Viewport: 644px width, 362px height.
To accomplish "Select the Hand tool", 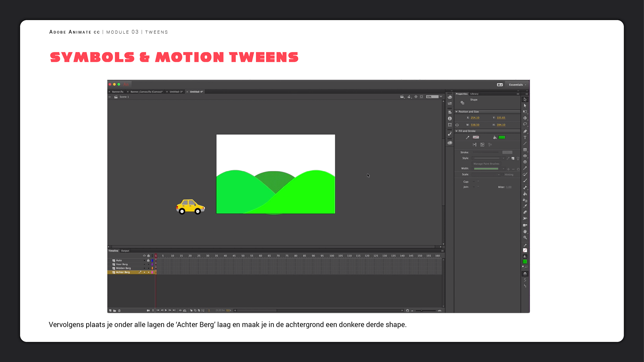I will (525, 231).
